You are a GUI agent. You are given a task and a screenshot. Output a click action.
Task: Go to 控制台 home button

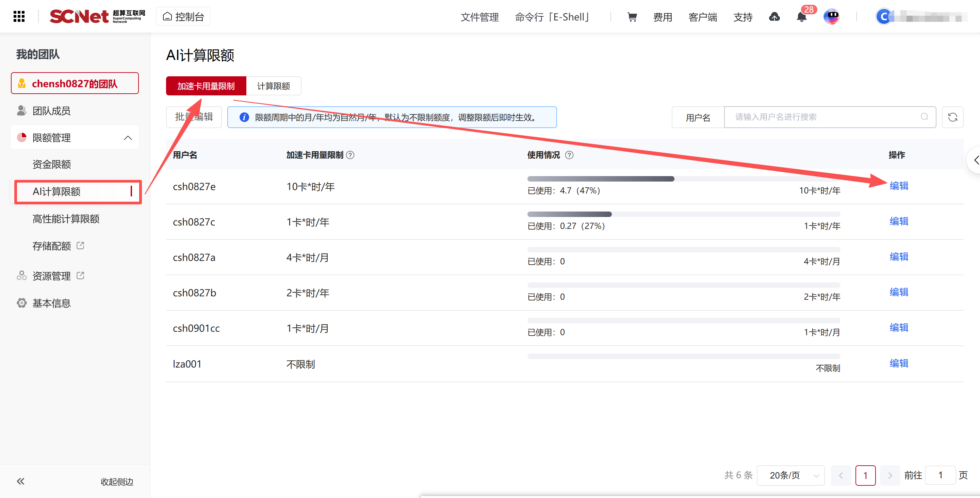coord(183,17)
